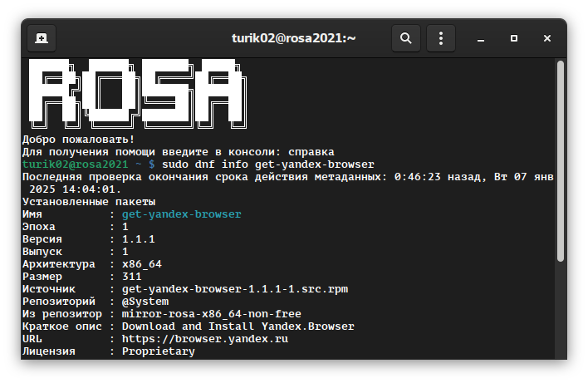Click the version value 1.1.1
588x383 pixels.
(139, 239)
